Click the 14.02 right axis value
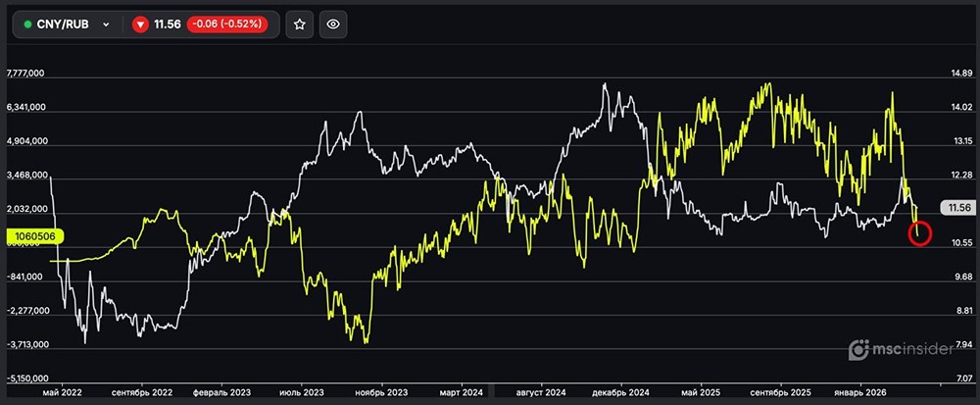The width and height of the screenshot is (980, 405). [x=960, y=107]
